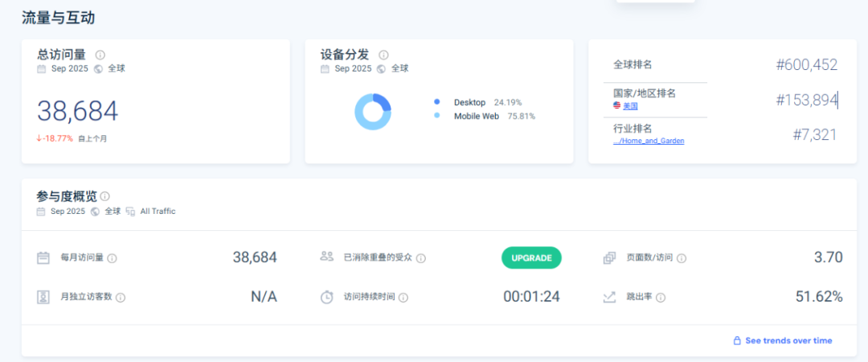Open the Home_and_Garden industry link
Image resolution: width=868 pixels, height=362 pixels.
click(x=649, y=141)
